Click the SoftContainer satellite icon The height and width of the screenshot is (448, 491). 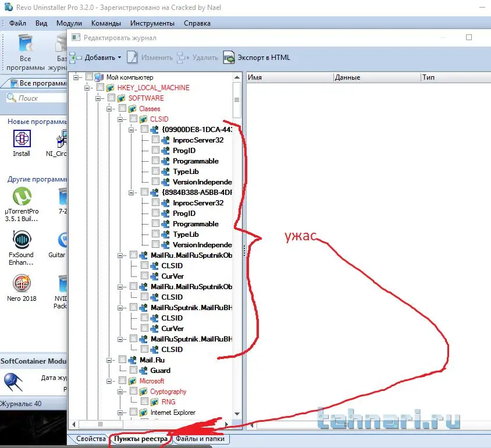[x=13, y=382]
